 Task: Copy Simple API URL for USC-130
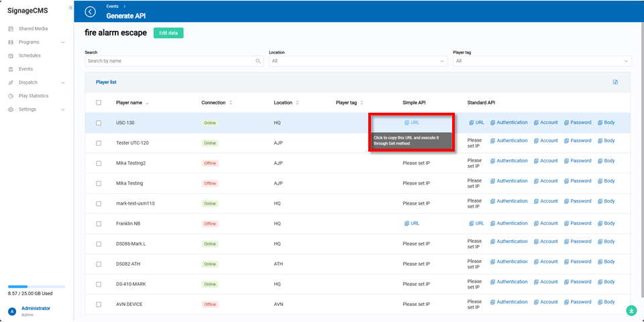coord(412,123)
